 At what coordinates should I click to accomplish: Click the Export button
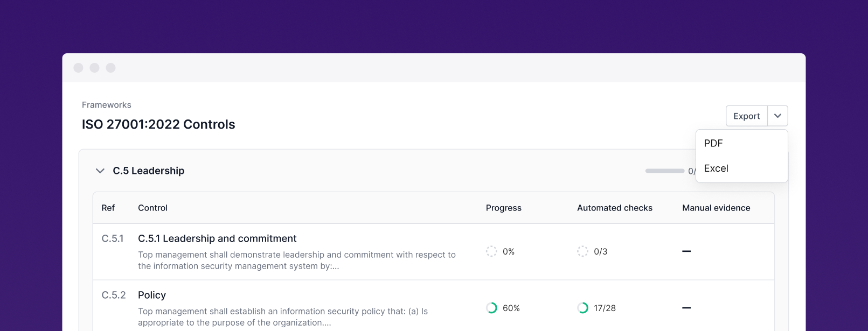[747, 116]
